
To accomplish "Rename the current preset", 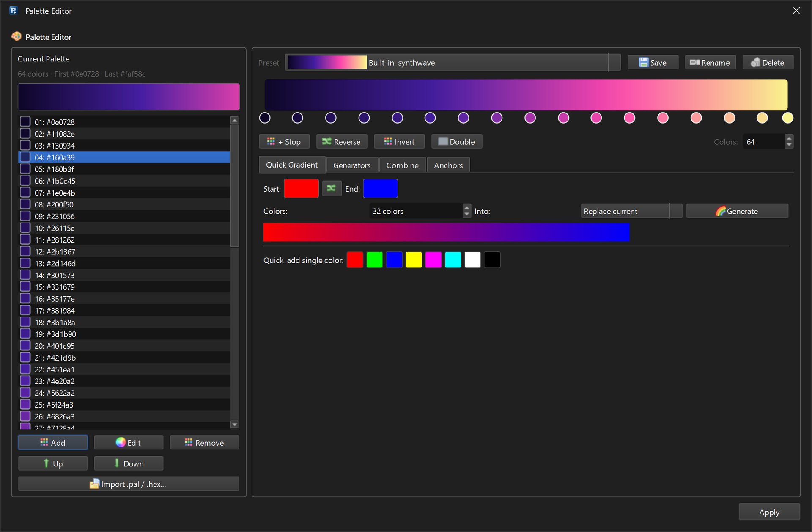I will tap(710, 63).
